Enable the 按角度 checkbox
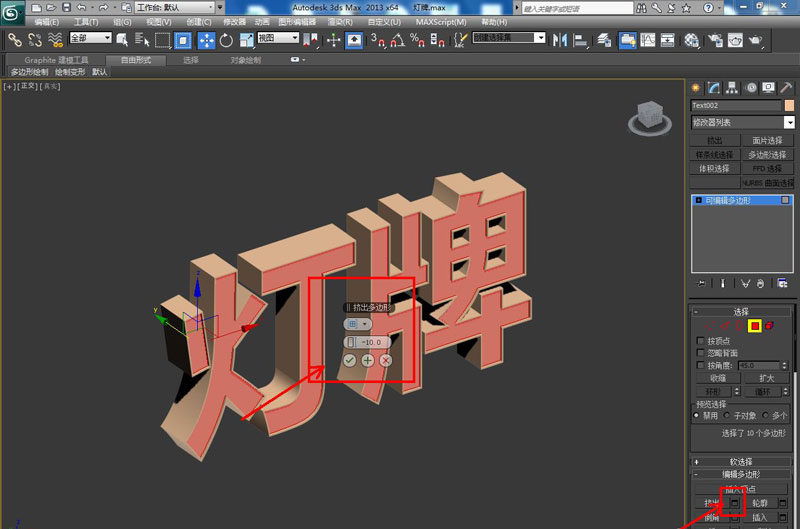Image resolution: width=800 pixels, height=529 pixels. click(701, 365)
